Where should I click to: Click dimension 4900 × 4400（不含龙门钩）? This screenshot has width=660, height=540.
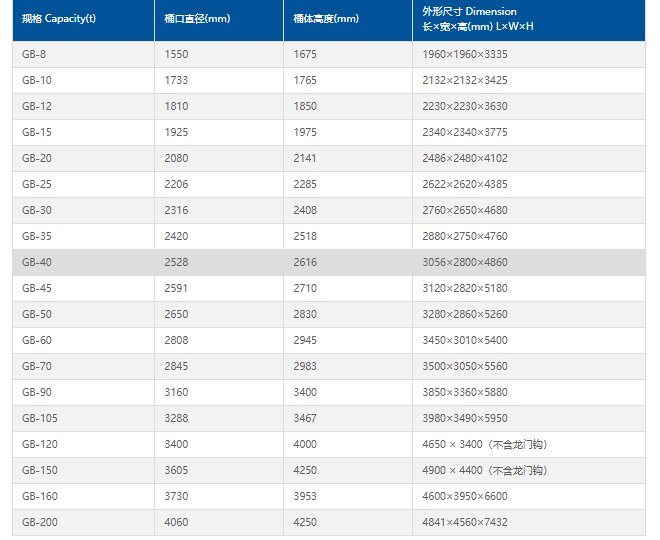click(x=486, y=471)
